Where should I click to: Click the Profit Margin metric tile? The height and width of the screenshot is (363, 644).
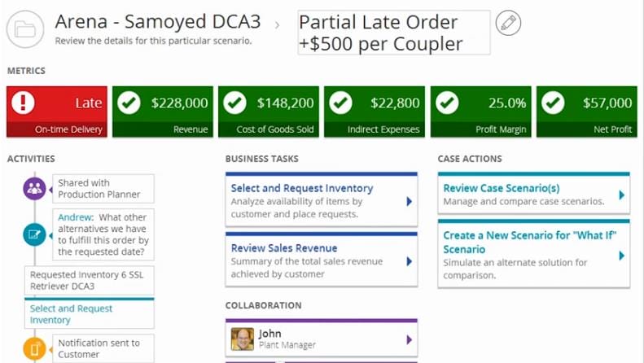click(x=480, y=112)
